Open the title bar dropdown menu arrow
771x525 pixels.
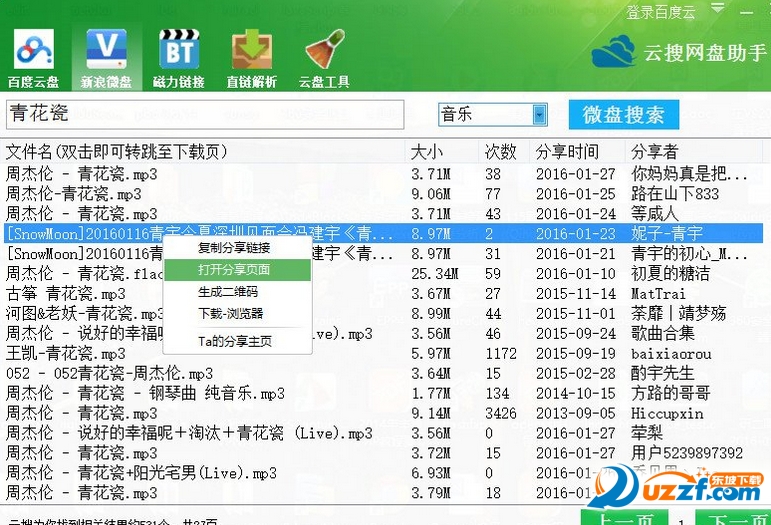pos(718,8)
